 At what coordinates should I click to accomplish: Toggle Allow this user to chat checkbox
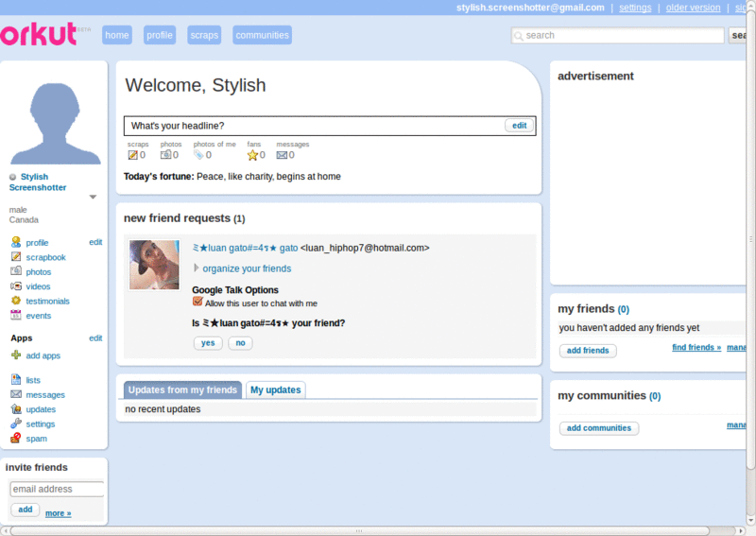click(198, 302)
